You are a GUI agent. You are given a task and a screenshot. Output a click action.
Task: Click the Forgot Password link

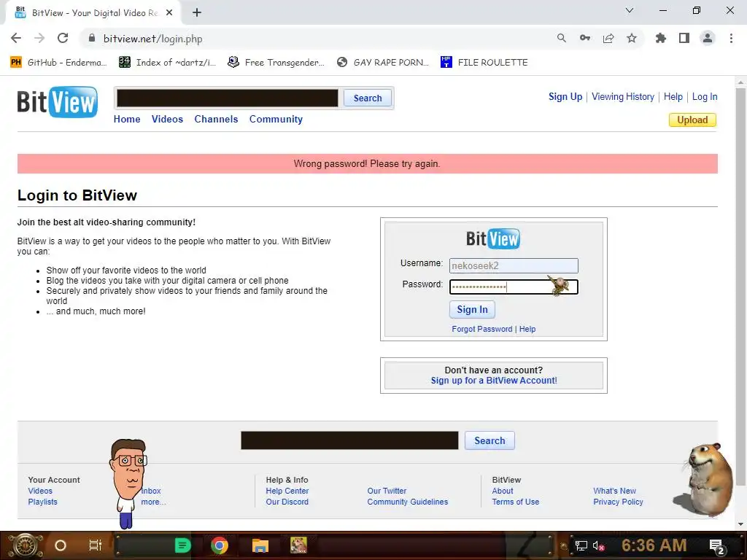[x=481, y=329]
